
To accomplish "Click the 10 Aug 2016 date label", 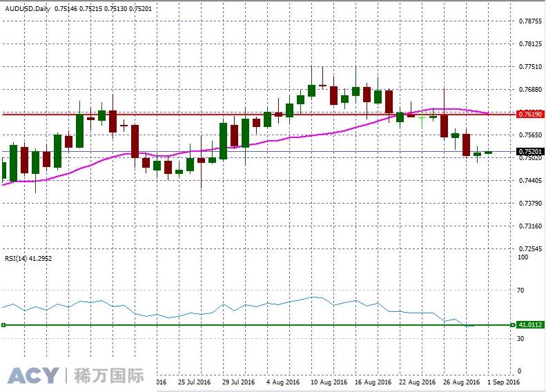I will [329, 382].
